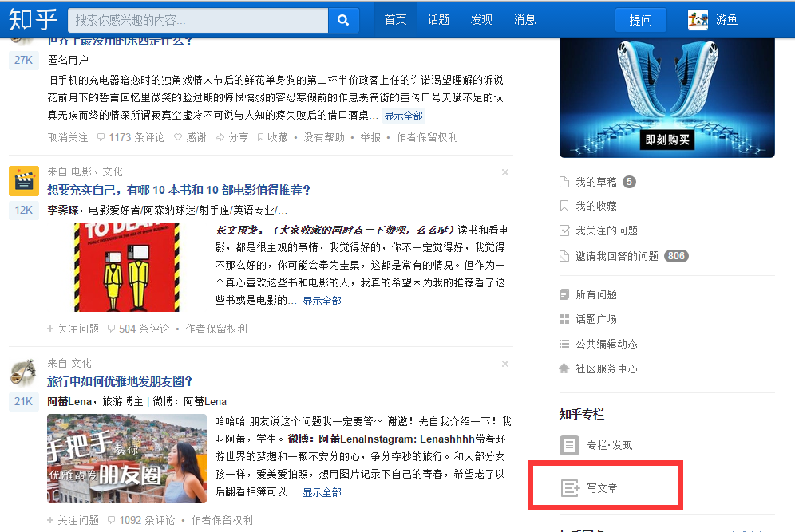Open the 1173 条评论 comments
Viewport: 795px width, 532px height.
point(131,137)
